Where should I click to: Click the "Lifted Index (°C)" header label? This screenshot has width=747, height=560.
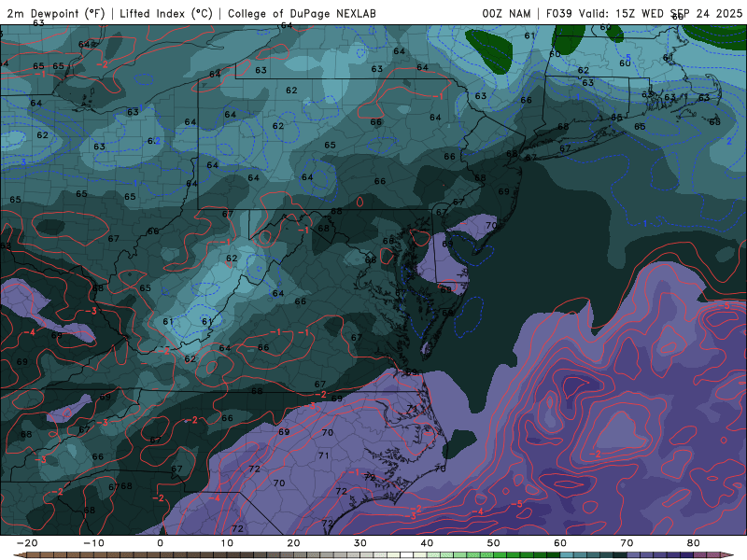166,13
